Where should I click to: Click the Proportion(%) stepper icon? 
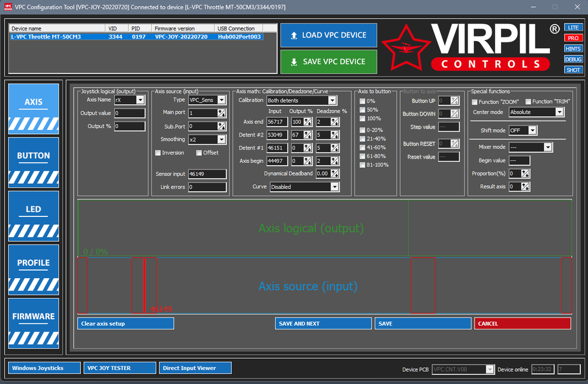525,173
